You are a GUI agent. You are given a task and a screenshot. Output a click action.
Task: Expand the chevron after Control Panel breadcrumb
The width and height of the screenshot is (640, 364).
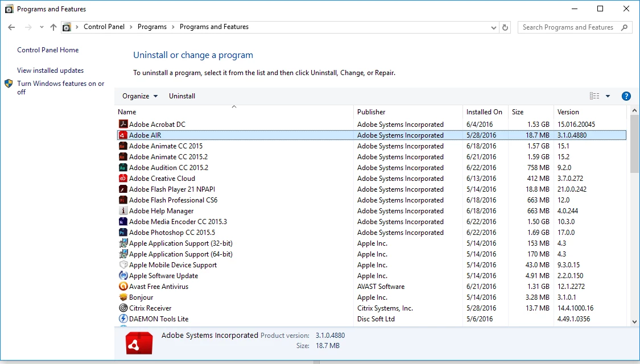[x=131, y=27]
